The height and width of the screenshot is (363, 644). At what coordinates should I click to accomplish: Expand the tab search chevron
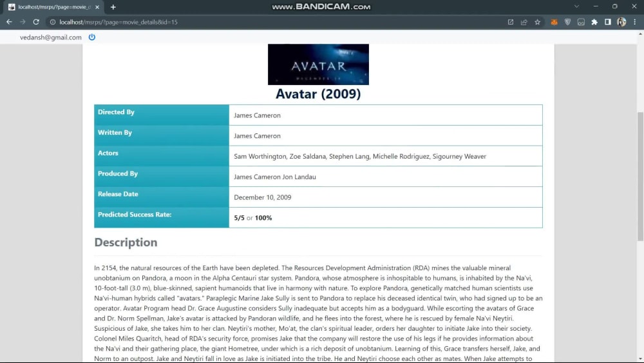click(576, 6)
